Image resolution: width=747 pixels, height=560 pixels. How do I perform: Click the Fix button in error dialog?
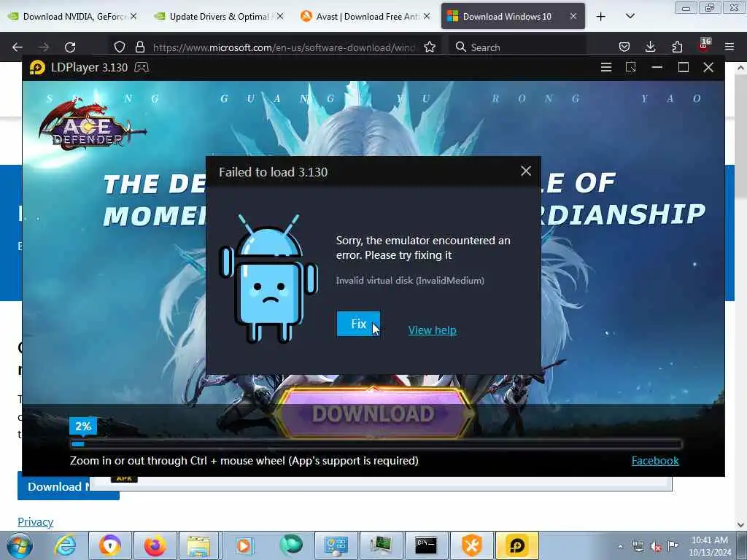[358, 324]
